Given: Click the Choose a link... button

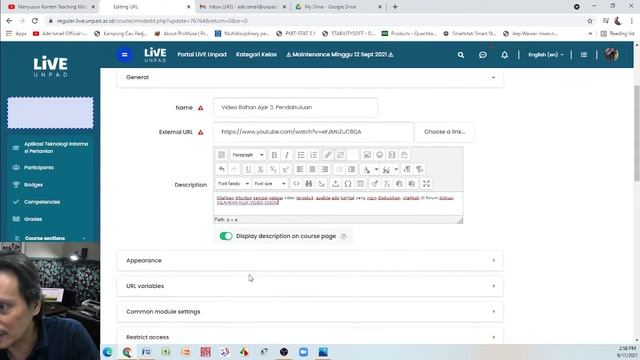Looking at the screenshot, I should (x=444, y=132).
